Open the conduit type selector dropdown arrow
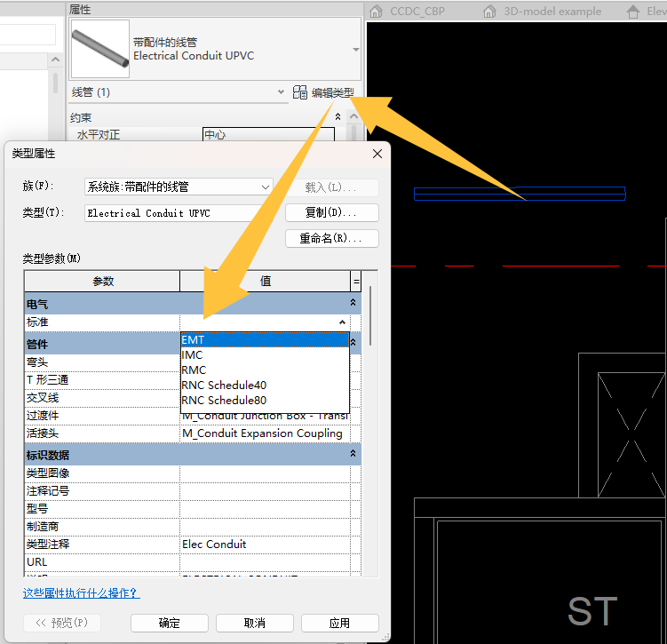667x644 pixels. [356, 50]
